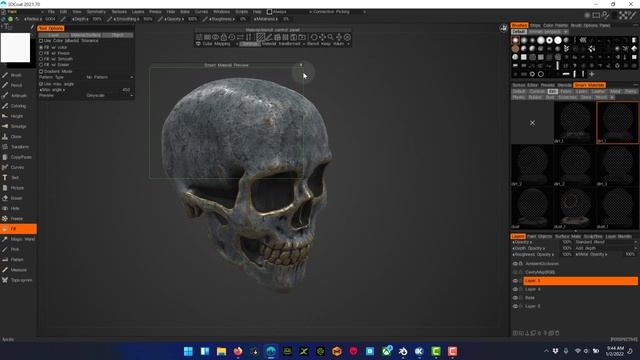This screenshot has width=640, height=360.
Task: Open the Xbox app from taskbar
Action: pyautogui.click(x=387, y=351)
